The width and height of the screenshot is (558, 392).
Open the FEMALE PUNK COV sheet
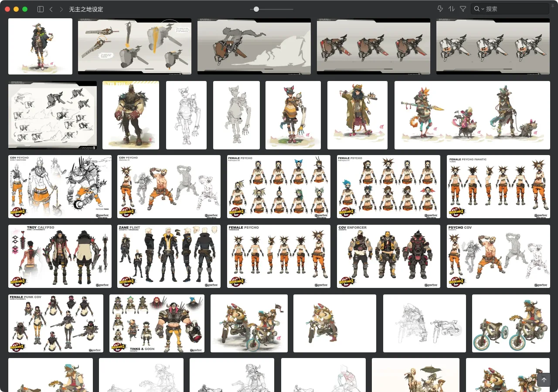pos(56,323)
